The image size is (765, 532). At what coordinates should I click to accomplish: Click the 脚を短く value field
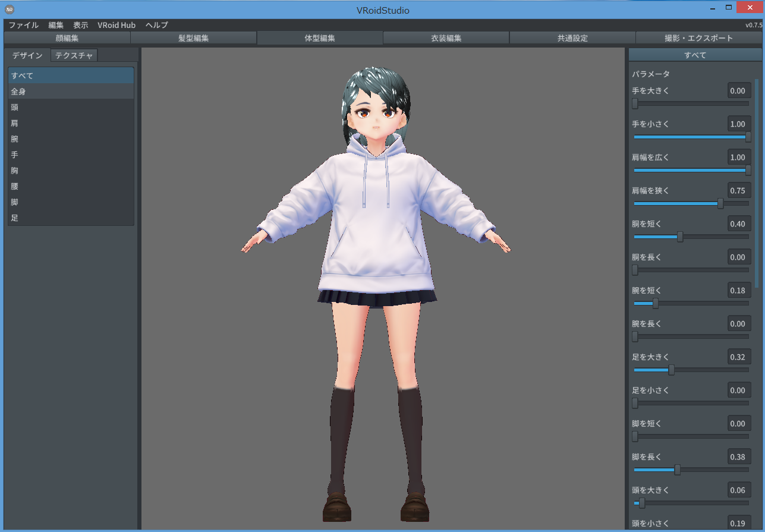click(739, 424)
